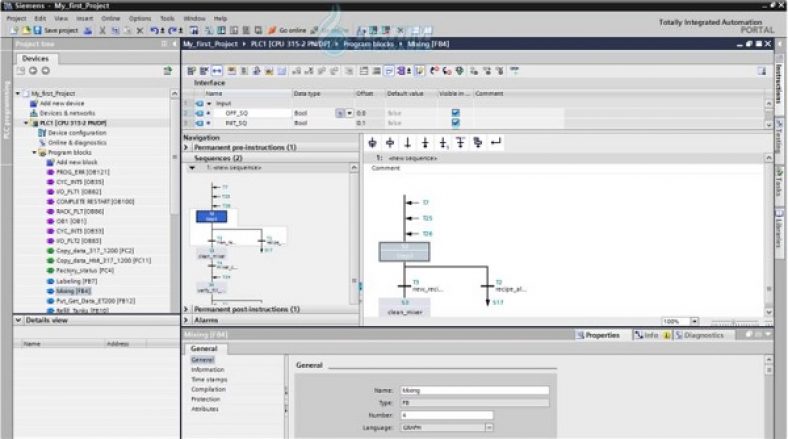Open the Language dropdown in General properties
Screen dimensions: 788x439
pyautogui.click(x=488, y=427)
